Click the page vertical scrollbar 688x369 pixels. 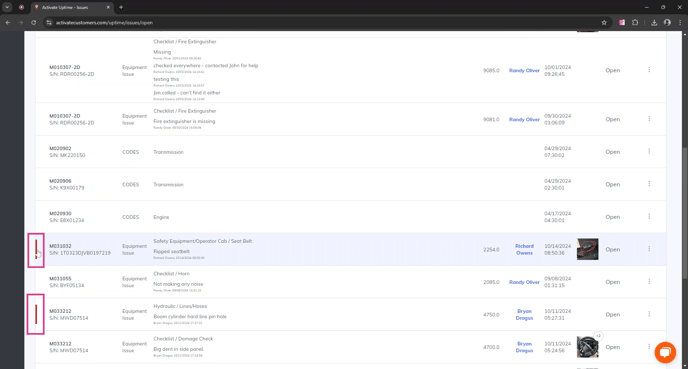684,212
